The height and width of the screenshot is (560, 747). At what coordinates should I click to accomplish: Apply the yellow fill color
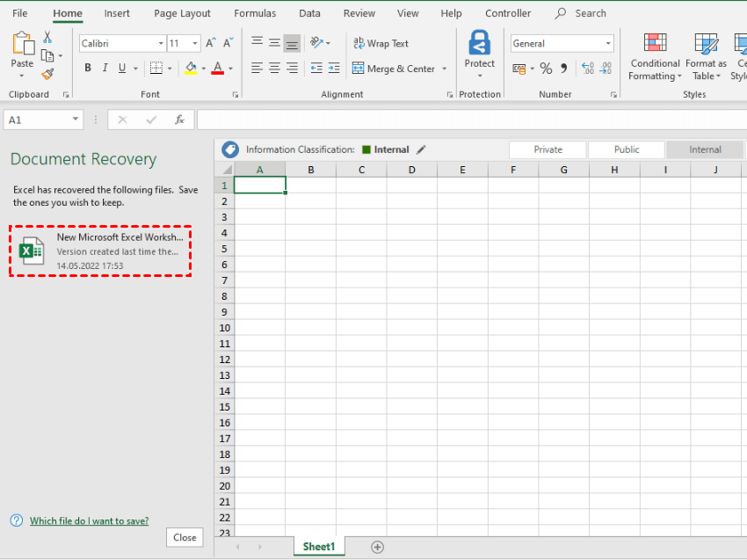[x=191, y=69]
